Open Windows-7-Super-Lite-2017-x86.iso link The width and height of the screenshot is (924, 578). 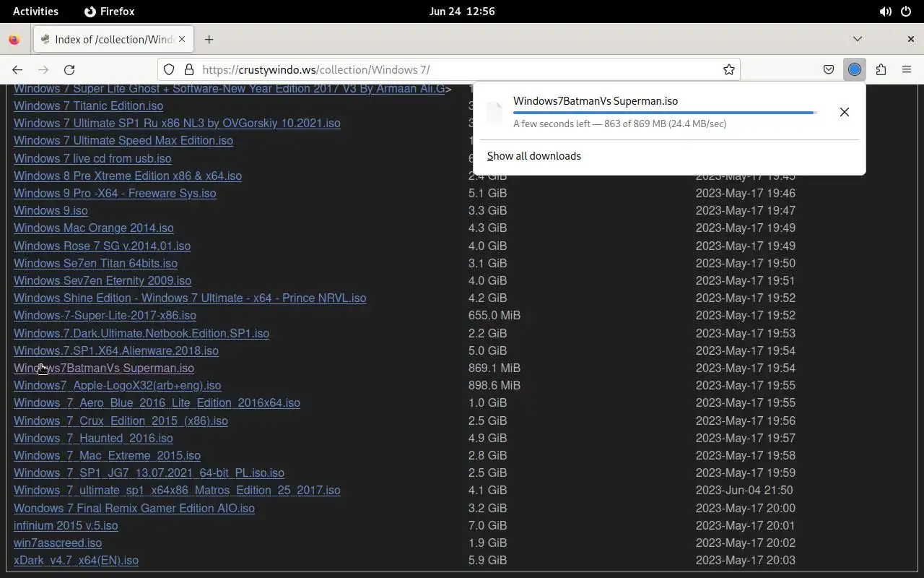[x=105, y=315]
